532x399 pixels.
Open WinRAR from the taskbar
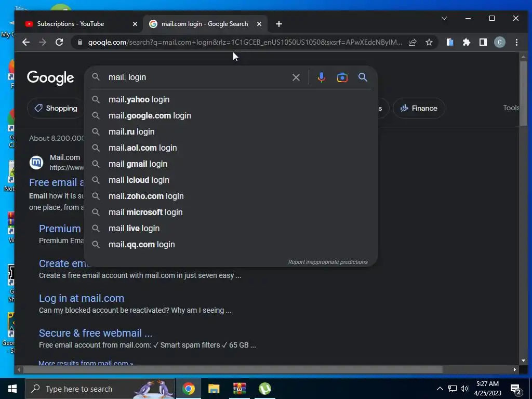(239, 389)
